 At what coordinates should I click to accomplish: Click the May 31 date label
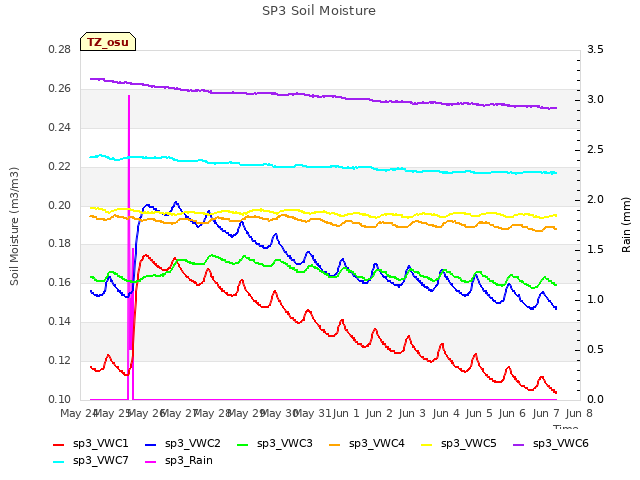tap(312, 413)
